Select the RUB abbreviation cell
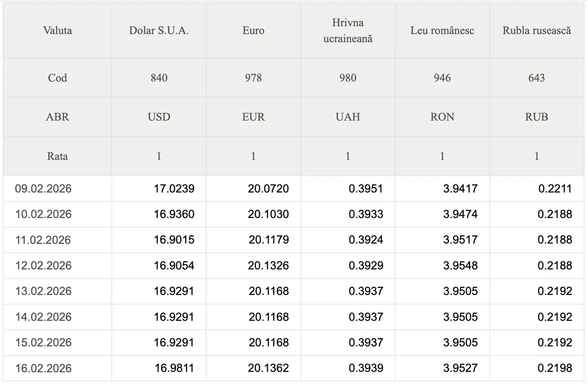 [537, 117]
